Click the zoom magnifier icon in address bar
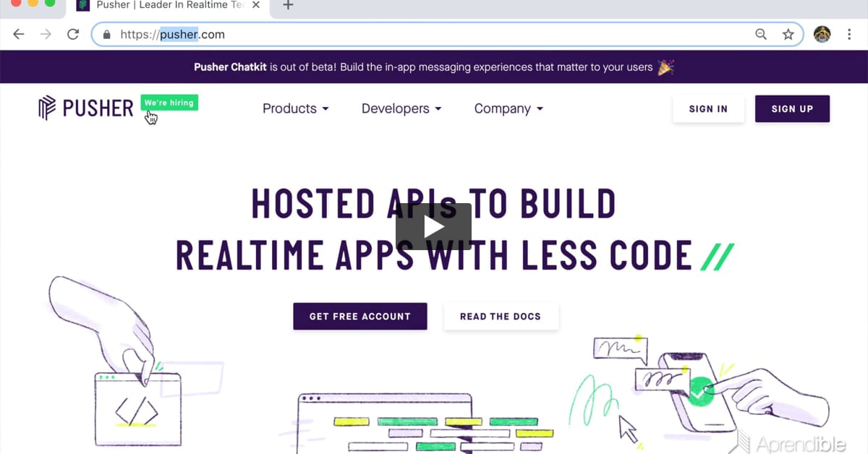The width and height of the screenshot is (868, 454). [x=761, y=34]
